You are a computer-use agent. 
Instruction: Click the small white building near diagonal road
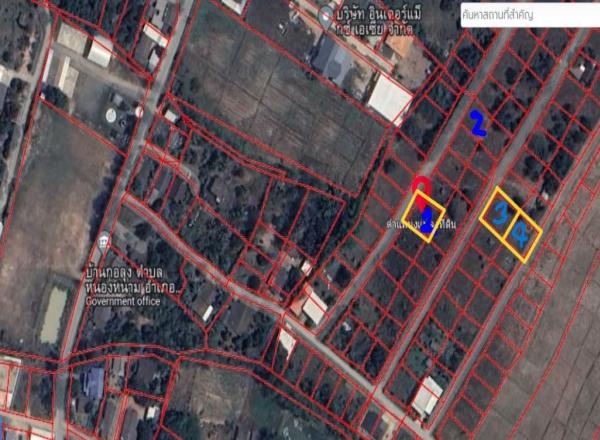point(314,308)
